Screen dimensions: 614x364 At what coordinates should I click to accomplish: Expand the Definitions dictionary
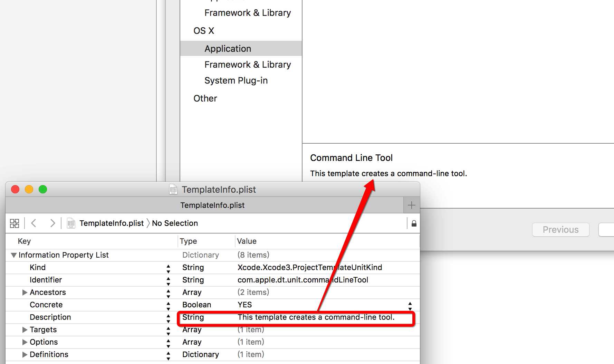[25, 355]
